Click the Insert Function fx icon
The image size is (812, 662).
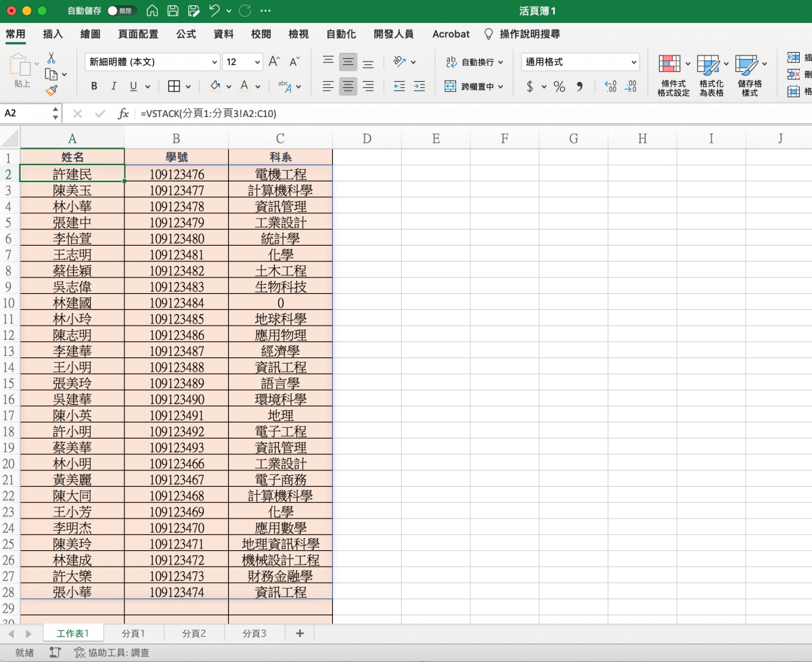[x=123, y=114]
